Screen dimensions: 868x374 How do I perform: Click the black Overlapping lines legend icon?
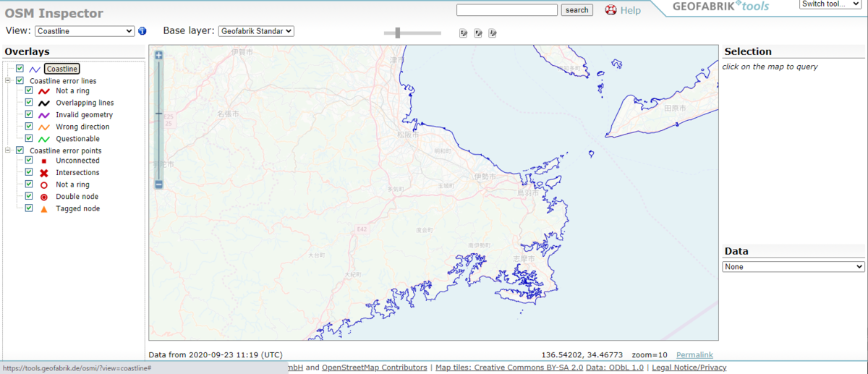(44, 103)
